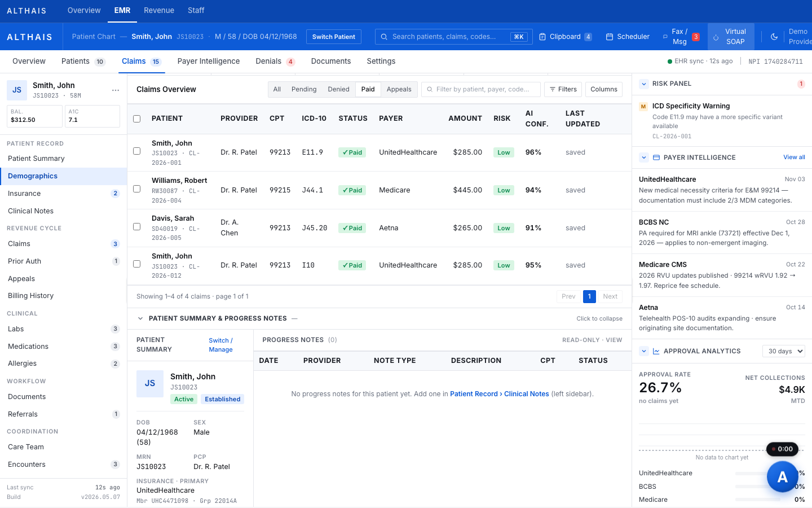Screen dimensions: 812x508
Task: Tick the Davis, Sarah claim checkbox
Action: (x=136, y=227)
